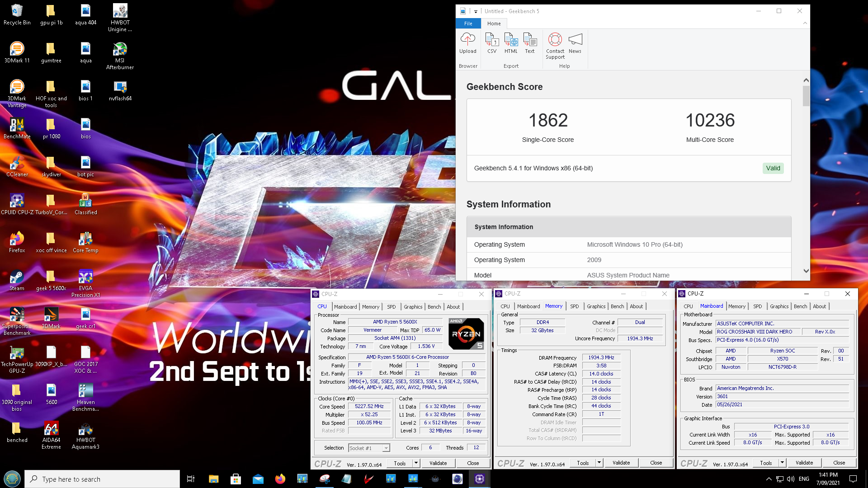Click Validate in right CPU-Z window
This screenshot has width=868, height=488.
pos(804,463)
